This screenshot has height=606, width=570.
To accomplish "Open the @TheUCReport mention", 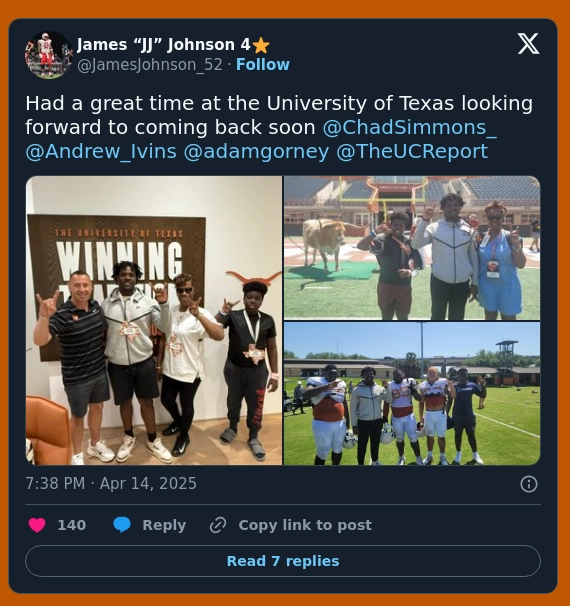I will [x=412, y=151].
